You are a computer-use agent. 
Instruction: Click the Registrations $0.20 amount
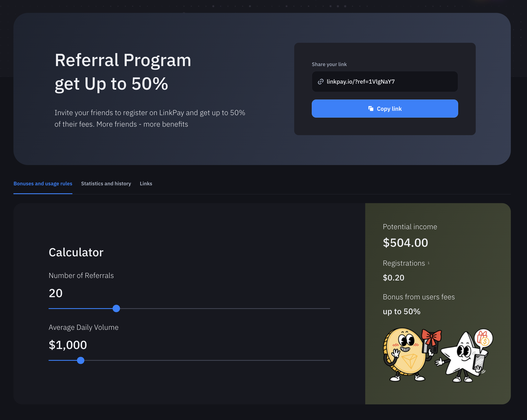393,277
